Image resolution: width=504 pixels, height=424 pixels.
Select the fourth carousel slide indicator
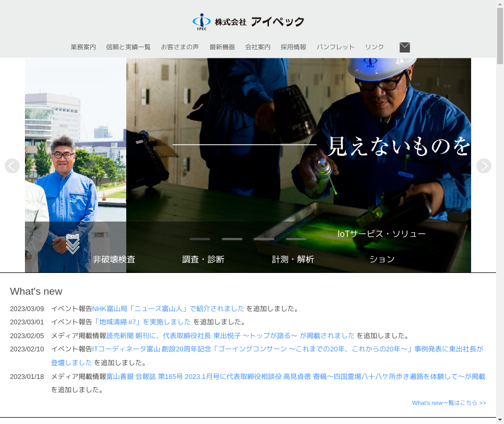click(296, 239)
